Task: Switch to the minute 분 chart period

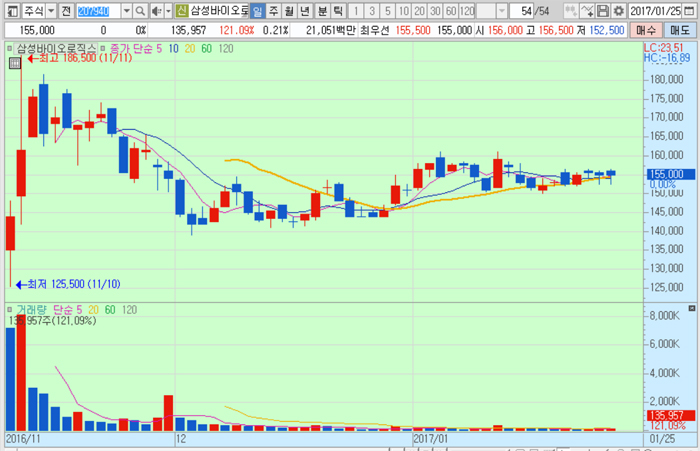Action: point(322,11)
